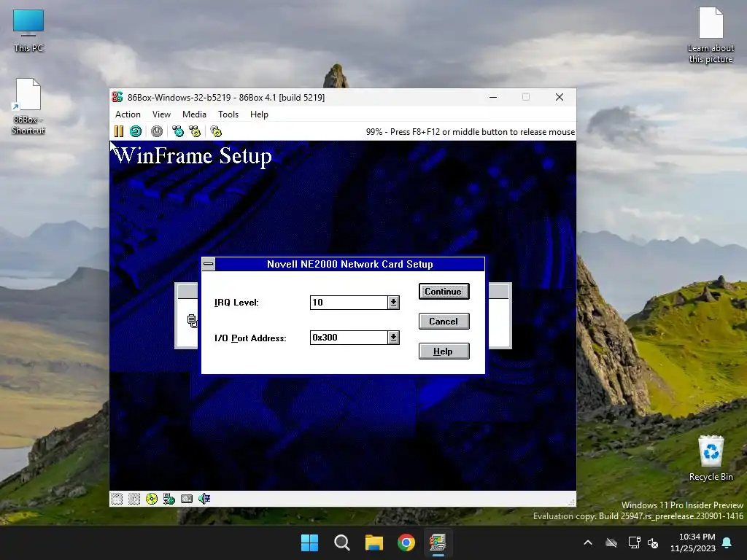The width and height of the screenshot is (747, 560).
Task: Open the This PC desktop icon
Action: click(28, 31)
